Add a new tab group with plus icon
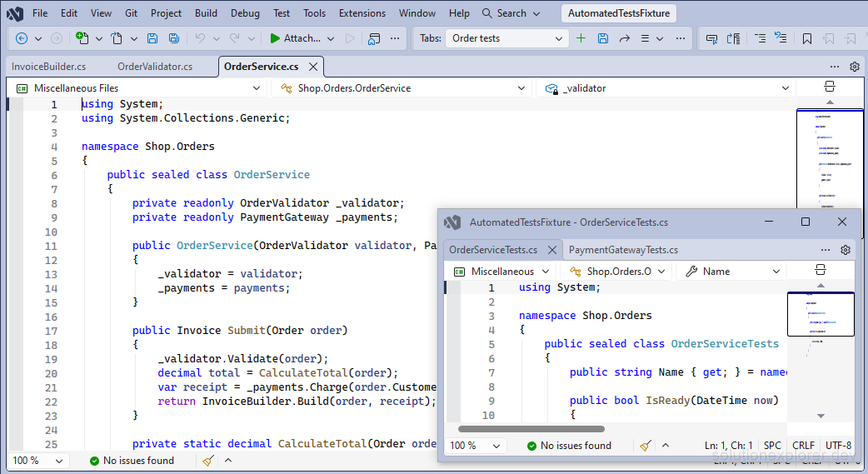868x474 pixels. 581,38
